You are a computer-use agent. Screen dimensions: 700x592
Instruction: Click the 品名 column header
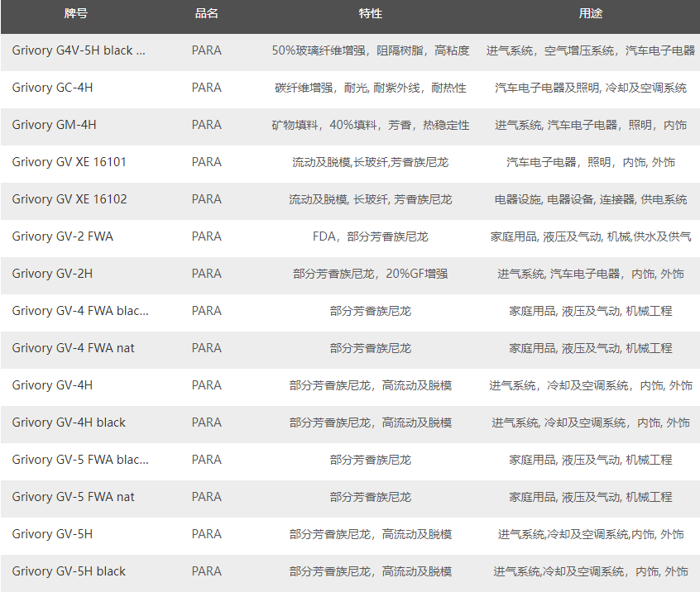(x=206, y=14)
